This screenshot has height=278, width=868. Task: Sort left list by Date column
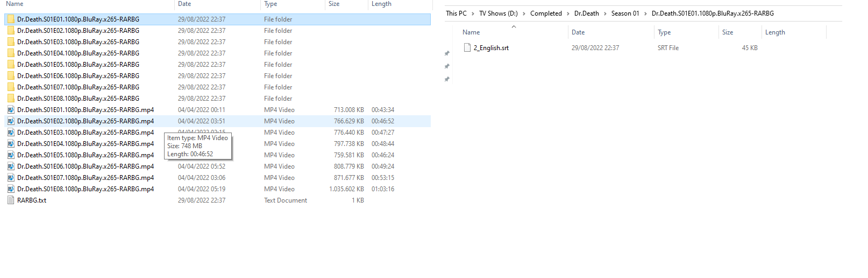pyautogui.click(x=184, y=4)
